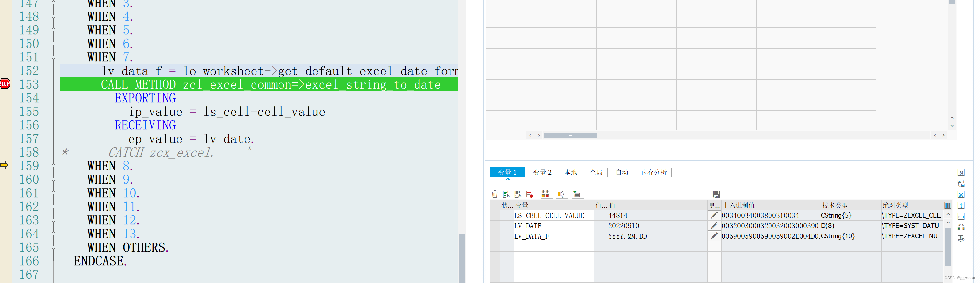This screenshot has height=283, width=980.
Task: Click the pencil edit icon for LV_DATA_F
Action: (x=714, y=236)
